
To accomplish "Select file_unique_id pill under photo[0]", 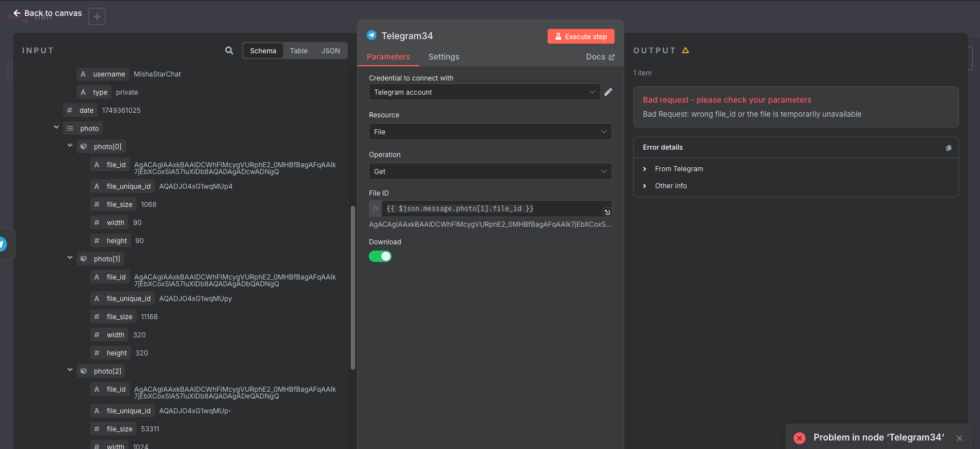I will coord(123,187).
